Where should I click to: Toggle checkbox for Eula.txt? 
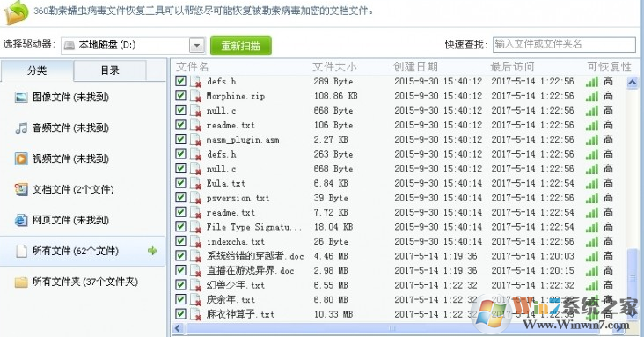tap(180, 183)
